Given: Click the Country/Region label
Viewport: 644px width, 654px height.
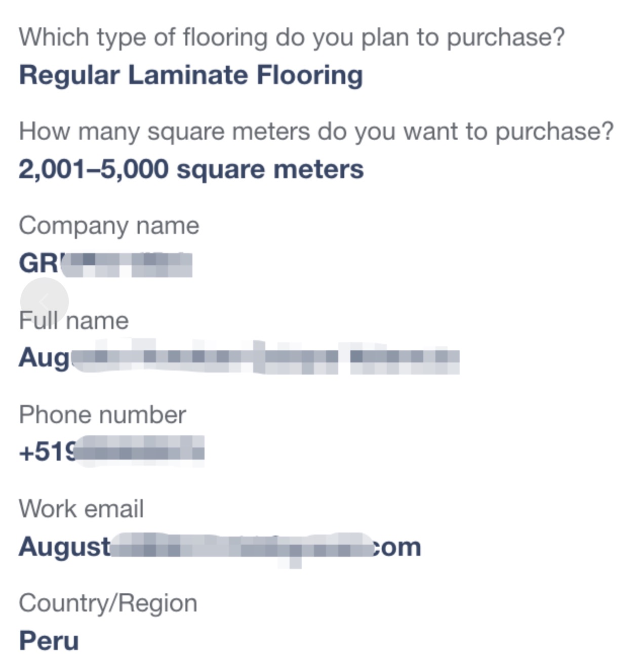Looking at the screenshot, I should pos(108,603).
